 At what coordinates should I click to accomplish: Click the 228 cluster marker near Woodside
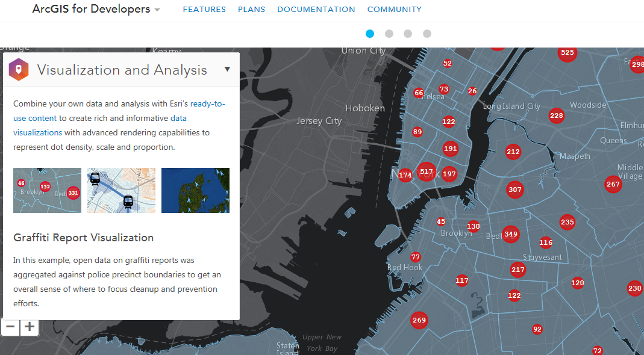coord(557,116)
